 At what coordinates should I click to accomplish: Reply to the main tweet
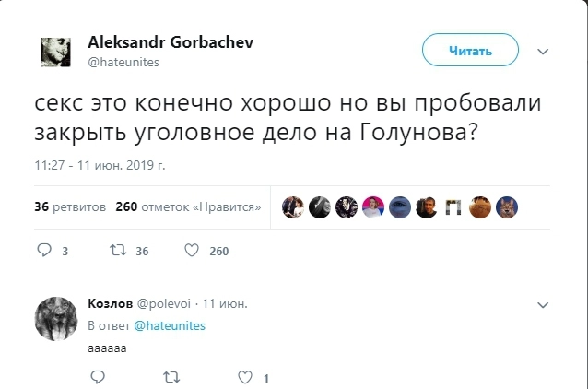[x=44, y=250]
